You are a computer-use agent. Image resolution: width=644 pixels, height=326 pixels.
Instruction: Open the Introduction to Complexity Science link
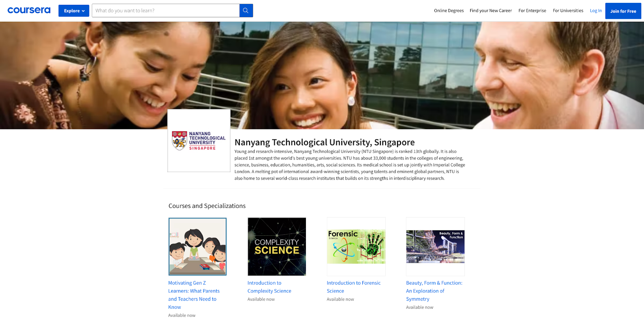coord(269,287)
